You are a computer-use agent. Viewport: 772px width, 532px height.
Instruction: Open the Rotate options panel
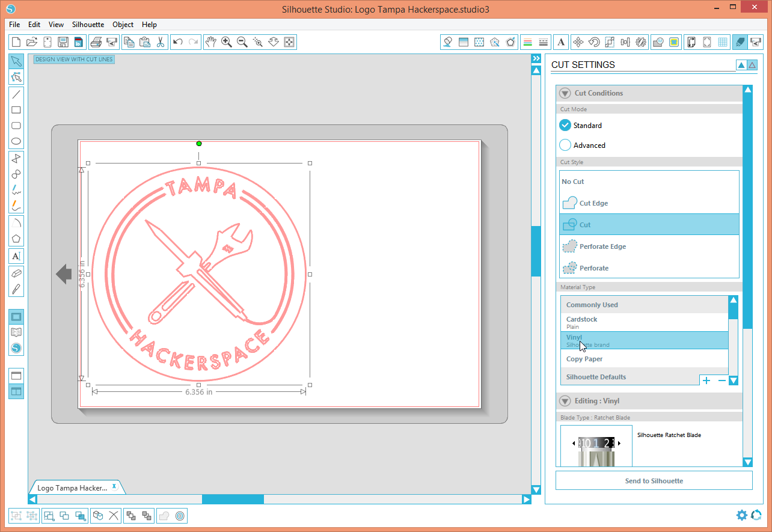pos(594,42)
